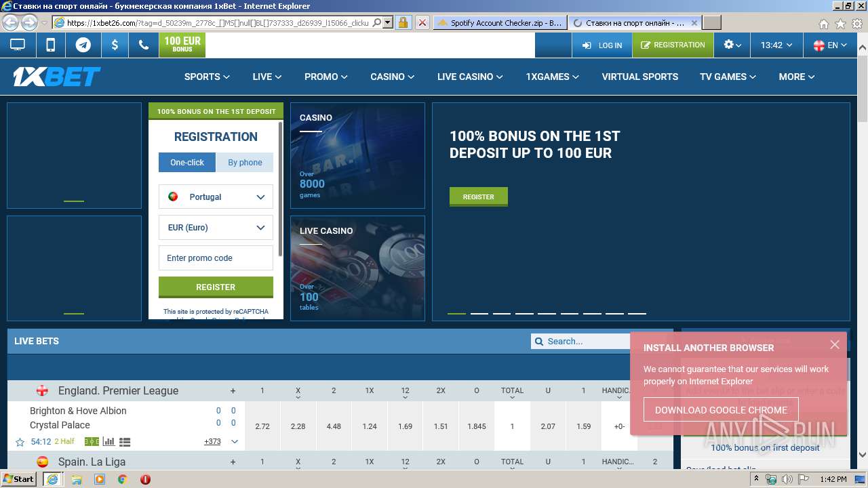Click the green REGISTER form button
The width and height of the screenshot is (868, 488).
[x=216, y=287]
